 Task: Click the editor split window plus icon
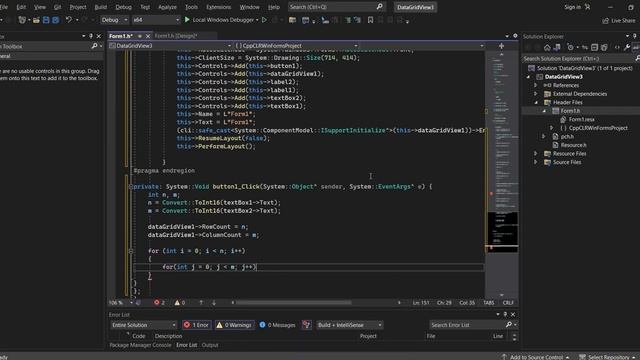pos(501,46)
